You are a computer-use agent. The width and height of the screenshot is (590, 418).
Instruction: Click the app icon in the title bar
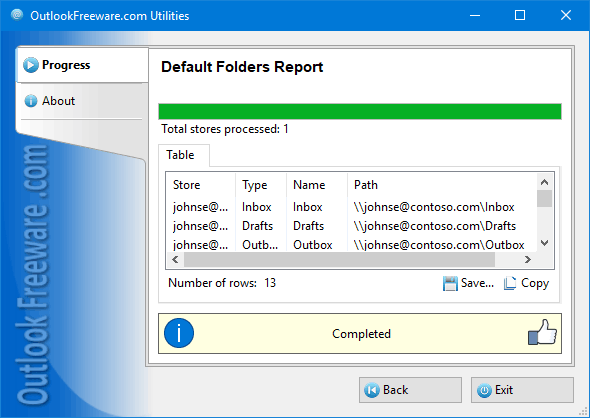click(x=17, y=15)
